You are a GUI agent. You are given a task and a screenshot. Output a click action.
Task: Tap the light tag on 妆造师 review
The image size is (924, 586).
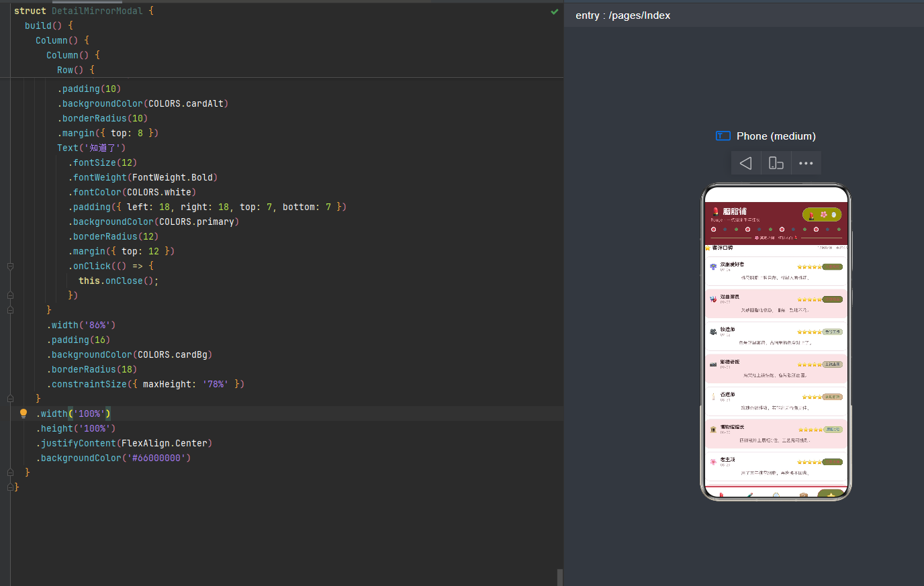click(833, 332)
